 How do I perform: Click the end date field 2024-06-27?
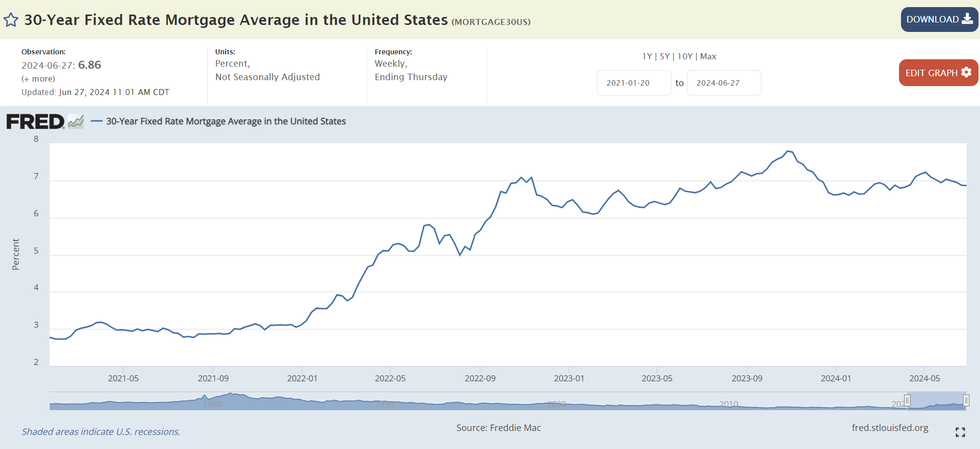click(x=723, y=83)
